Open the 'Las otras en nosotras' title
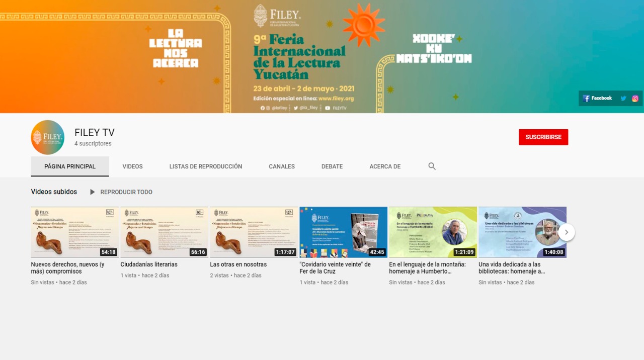The image size is (644, 360). pos(238,264)
